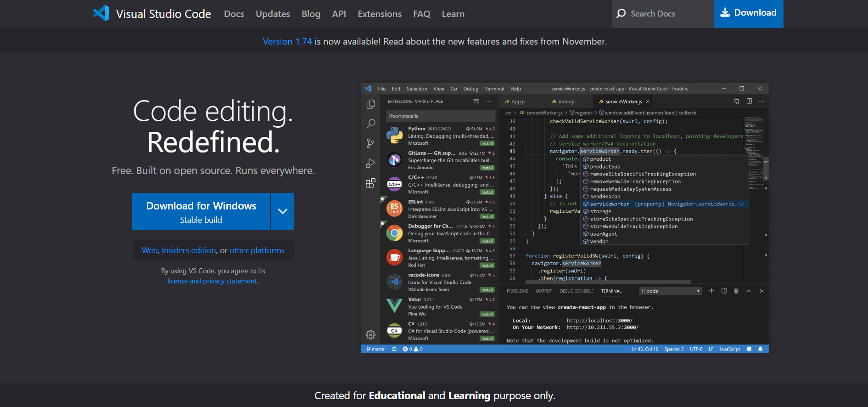The height and width of the screenshot is (407, 868).
Task: Open the File menu in the screenshot
Action: [x=381, y=89]
